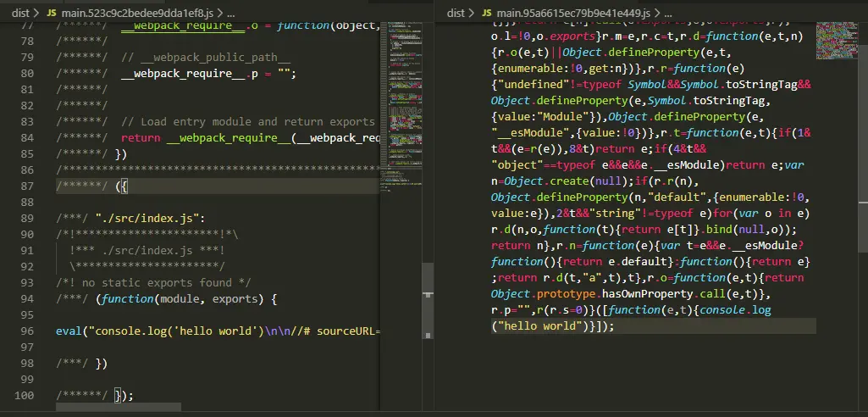Click line number 83 in gutter
Screen dimensions: 868x417
pyautogui.click(x=28, y=122)
